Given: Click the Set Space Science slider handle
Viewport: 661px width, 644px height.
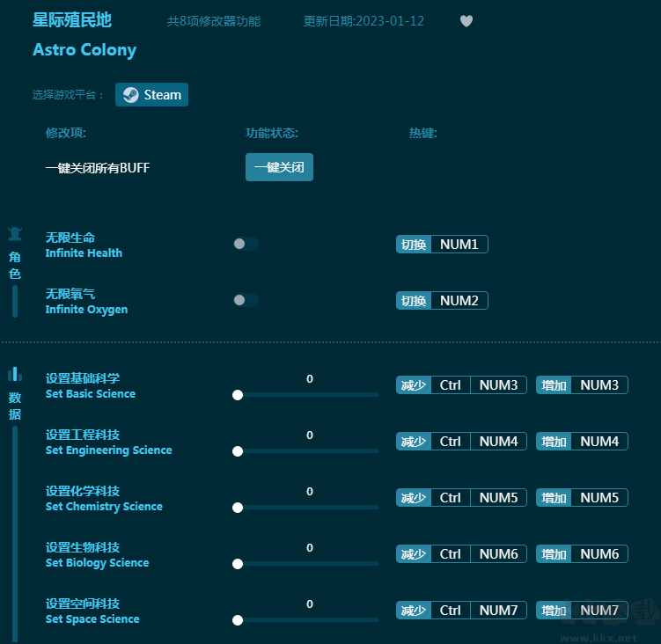Looking at the screenshot, I should click(x=238, y=620).
